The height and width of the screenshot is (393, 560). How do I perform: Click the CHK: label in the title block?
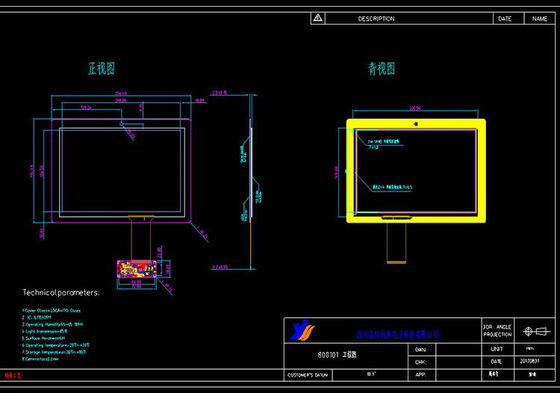click(x=420, y=362)
